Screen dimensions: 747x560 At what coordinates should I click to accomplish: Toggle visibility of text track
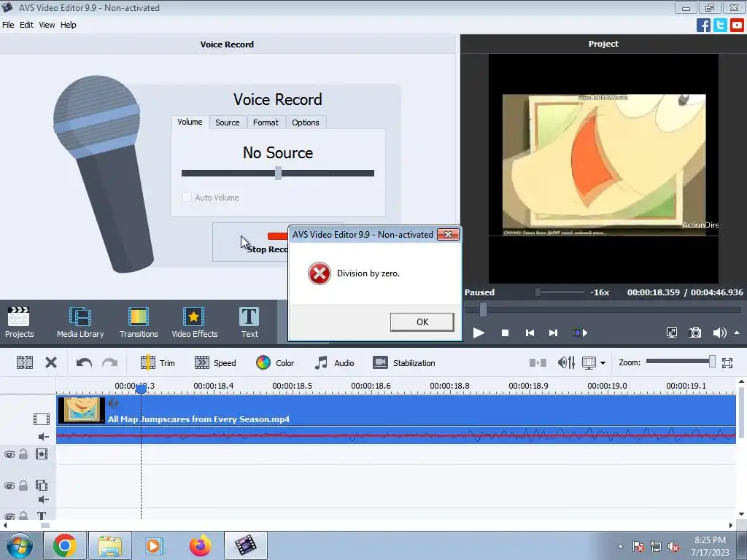[x=9, y=516]
